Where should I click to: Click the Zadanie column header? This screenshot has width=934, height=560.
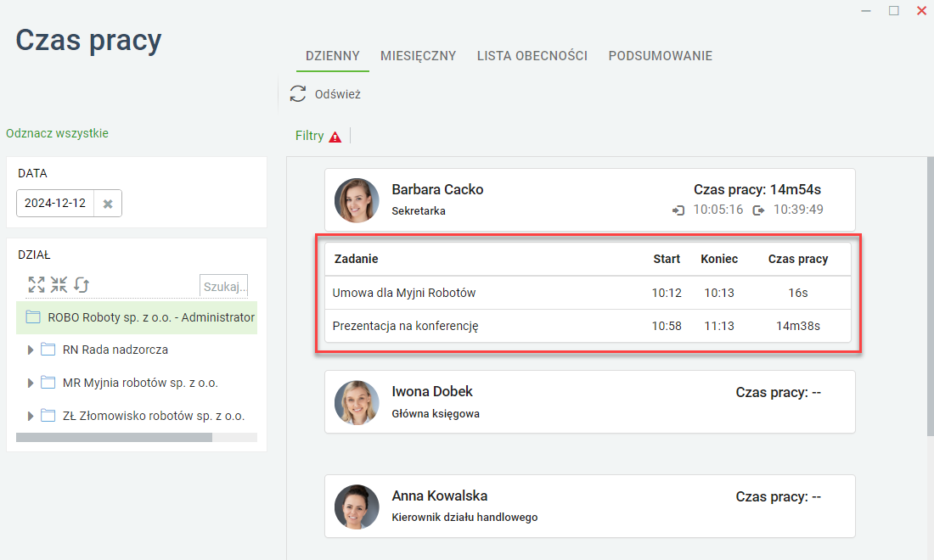coord(357,259)
